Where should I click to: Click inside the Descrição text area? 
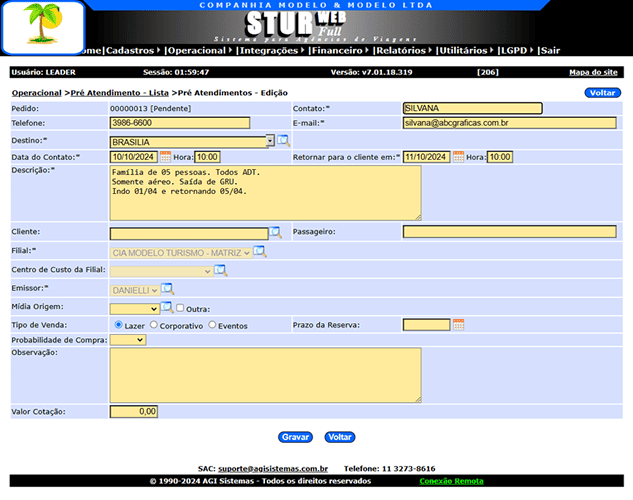click(266, 193)
